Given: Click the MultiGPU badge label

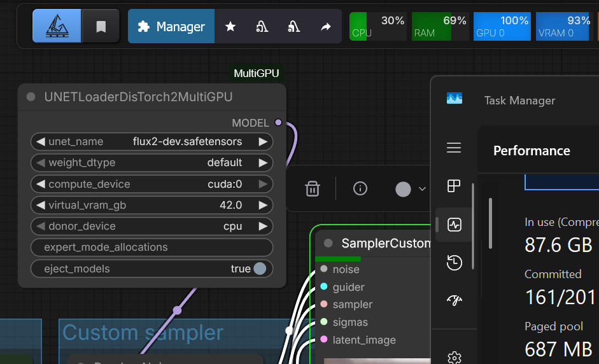Looking at the screenshot, I should click(257, 73).
